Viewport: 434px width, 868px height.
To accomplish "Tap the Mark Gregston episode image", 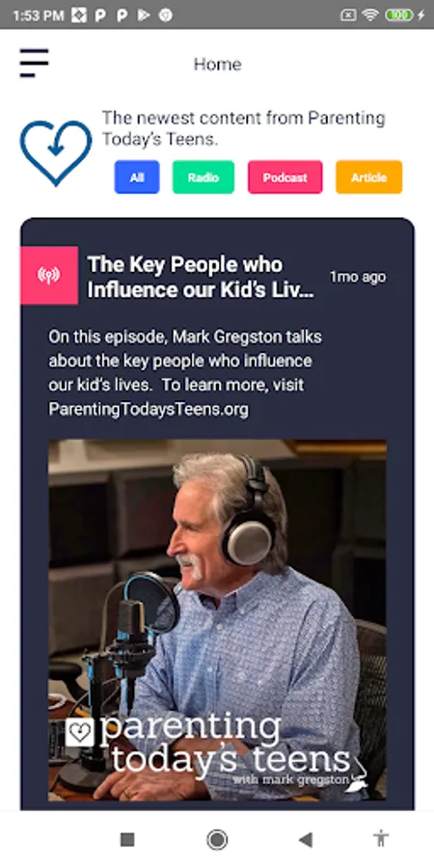I will pyautogui.click(x=217, y=620).
